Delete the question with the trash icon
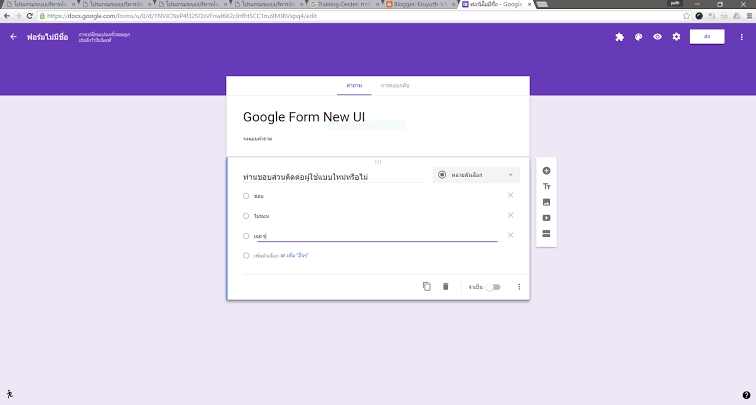The width and height of the screenshot is (756, 405). (446, 286)
